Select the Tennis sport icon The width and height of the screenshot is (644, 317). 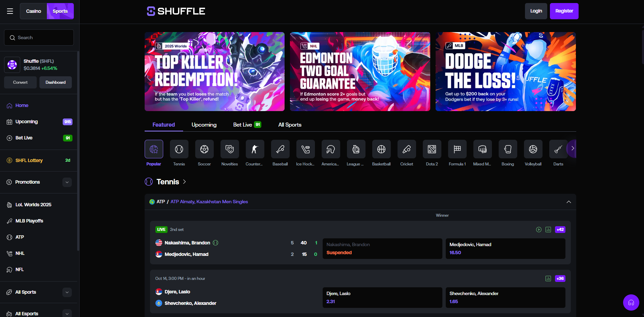pyautogui.click(x=179, y=149)
